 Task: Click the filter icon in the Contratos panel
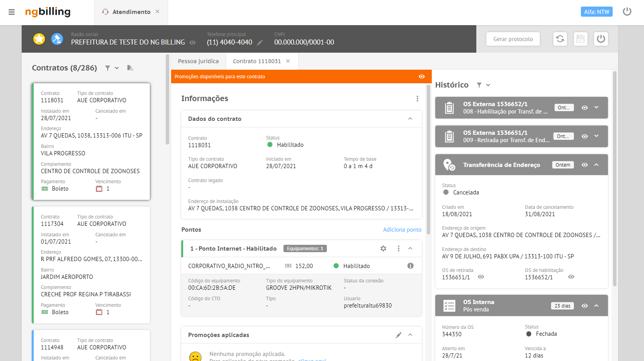[x=107, y=68]
